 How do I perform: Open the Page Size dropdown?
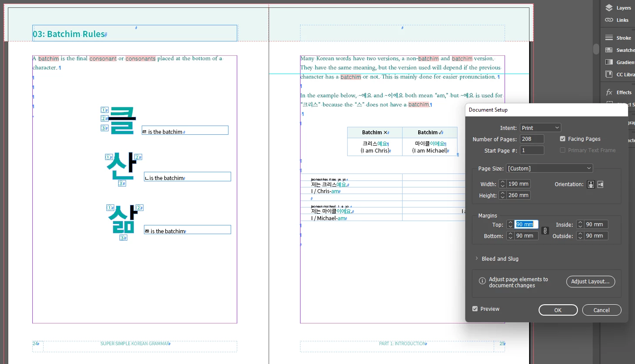click(x=550, y=168)
